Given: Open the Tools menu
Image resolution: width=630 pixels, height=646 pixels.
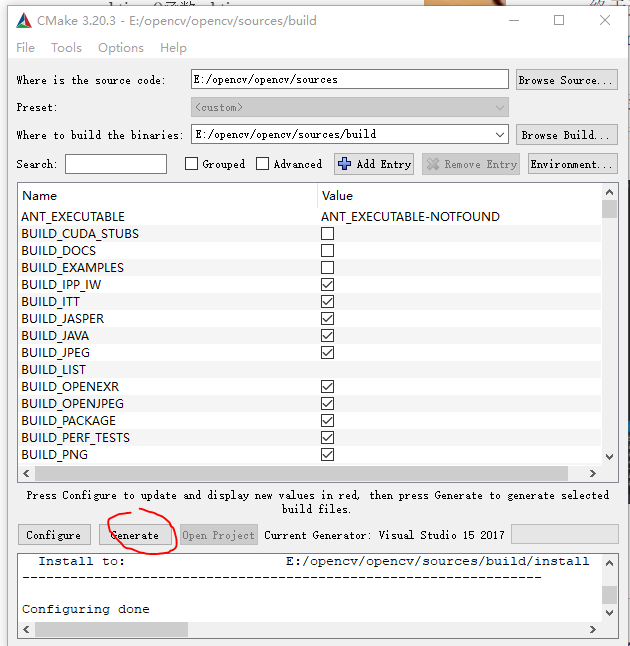Looking at the screenshot, I should (66, 48).
